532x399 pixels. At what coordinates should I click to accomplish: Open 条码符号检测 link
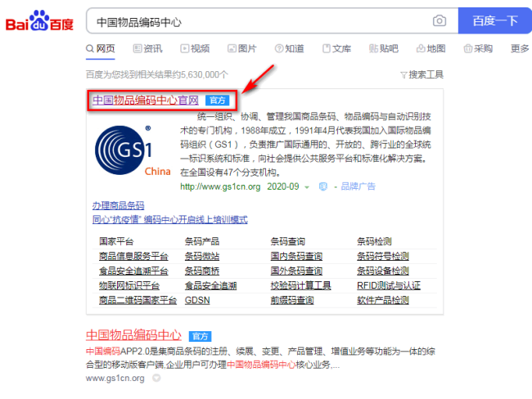[x=383, y=256]
